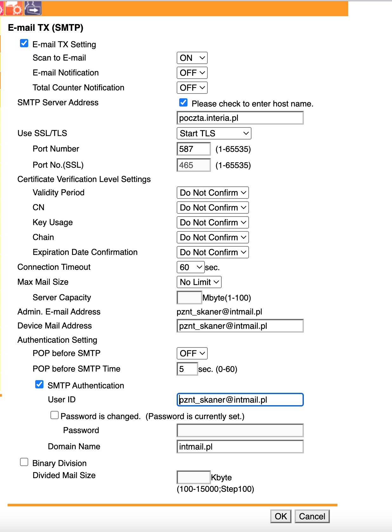Open the Max Mail Size dropdown
The height and width of the screenshot is (532, 392).
click(x=199, y=282)
